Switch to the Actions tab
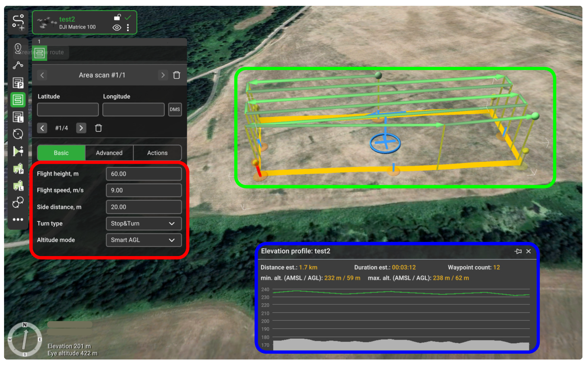 (157, 153)
